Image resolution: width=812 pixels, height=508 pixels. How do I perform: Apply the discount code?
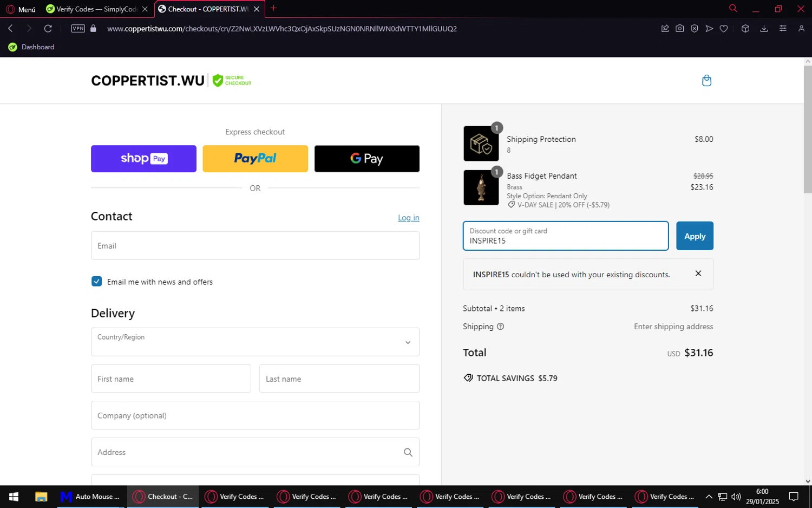(x=695, y=236)
